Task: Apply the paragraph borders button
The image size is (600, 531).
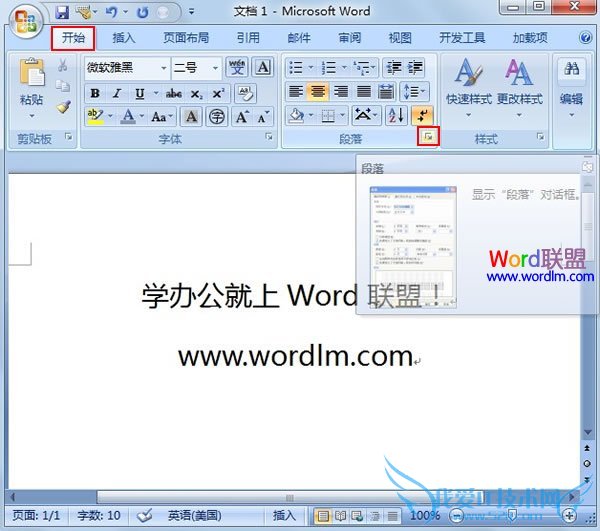Action: tap(328, 116)
